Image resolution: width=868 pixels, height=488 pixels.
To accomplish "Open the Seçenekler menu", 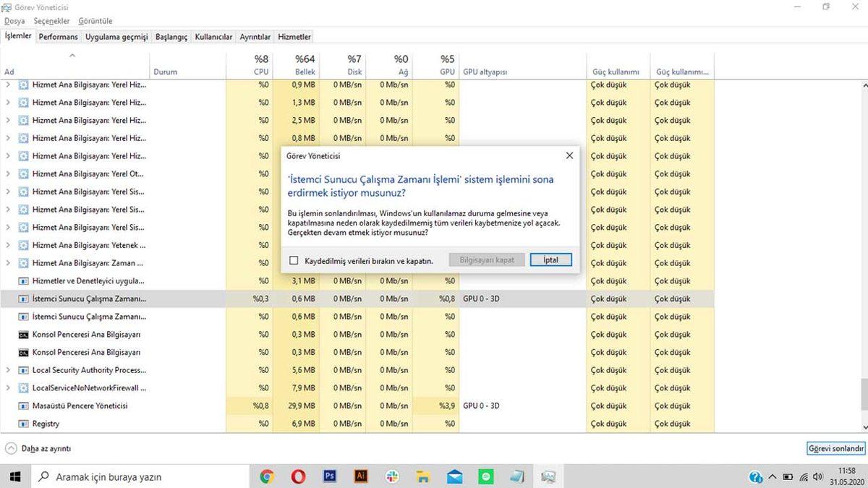I will pos(51,20).
